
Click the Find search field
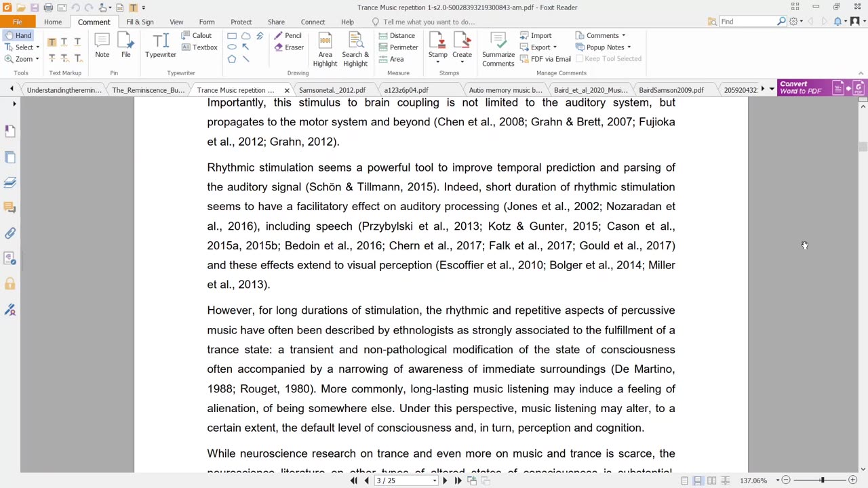click(x=749, y=22)
